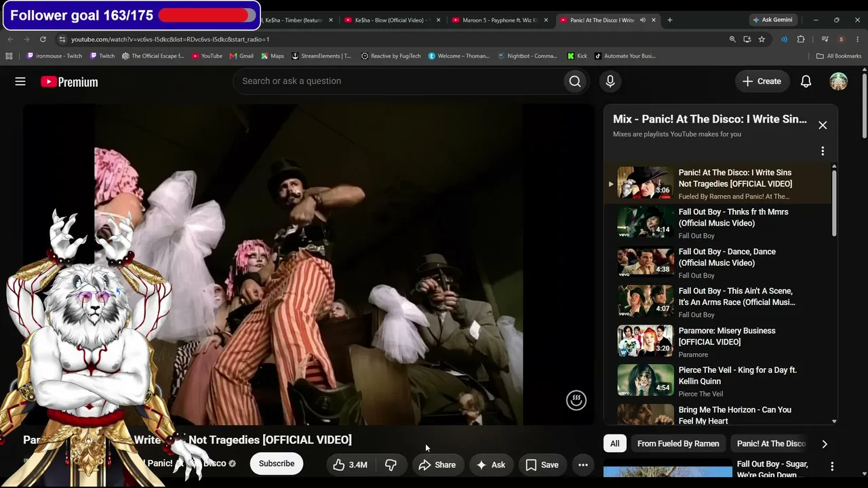
Task: Open YouTube notifications bell
Action: coord(806,81)
